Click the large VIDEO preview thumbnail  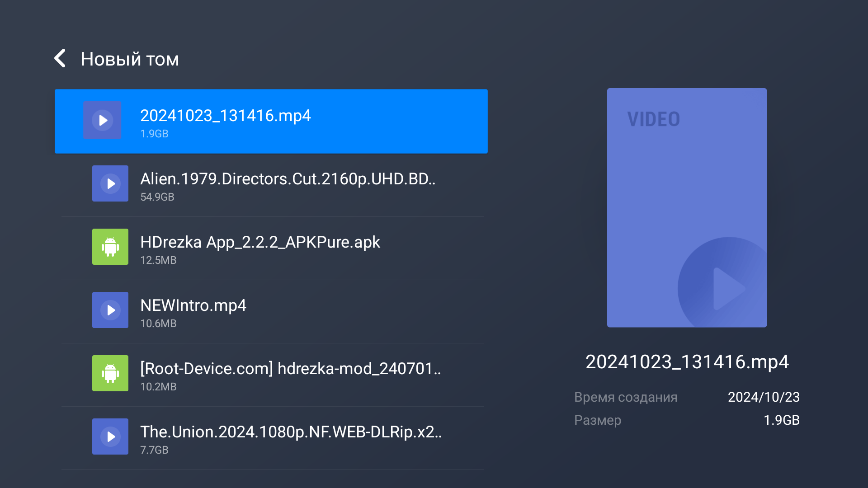point(687,208)
